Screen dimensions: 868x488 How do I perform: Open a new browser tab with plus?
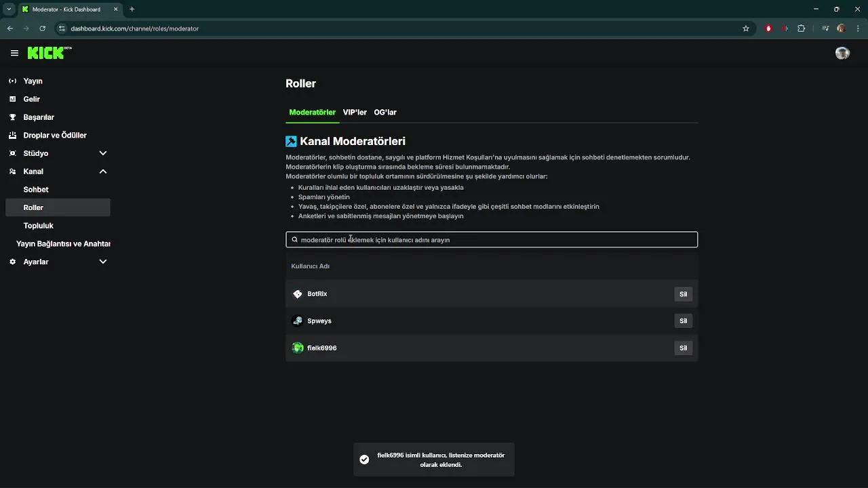coord(132,9)
